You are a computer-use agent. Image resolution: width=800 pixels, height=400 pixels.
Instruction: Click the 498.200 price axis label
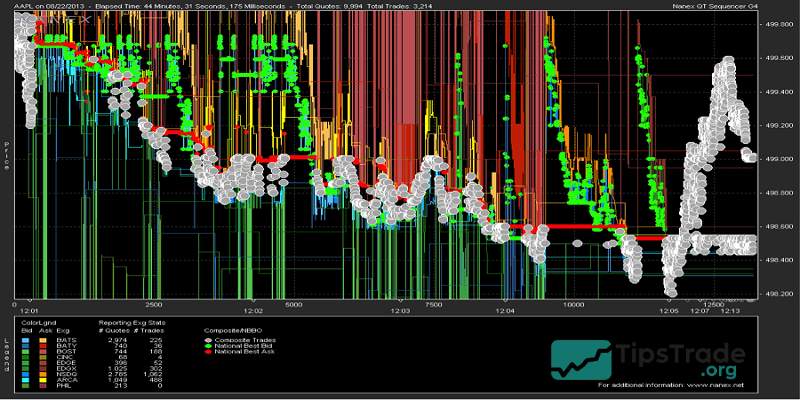[777, 294]
